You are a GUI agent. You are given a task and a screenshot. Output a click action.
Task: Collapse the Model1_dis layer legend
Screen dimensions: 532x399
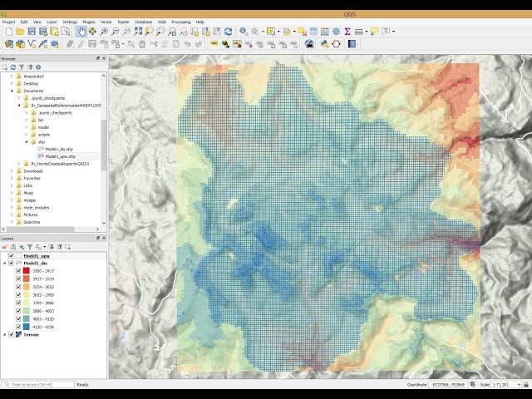coord(5,264)
